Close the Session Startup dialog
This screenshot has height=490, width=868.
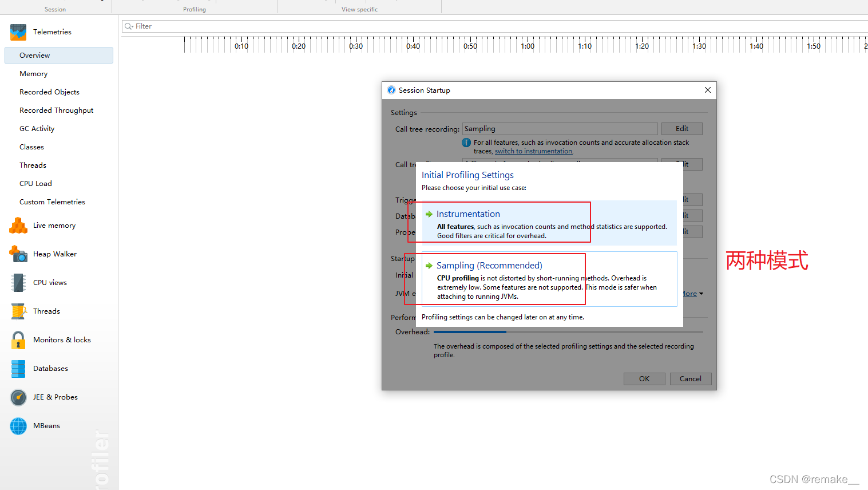pos(708,90)
